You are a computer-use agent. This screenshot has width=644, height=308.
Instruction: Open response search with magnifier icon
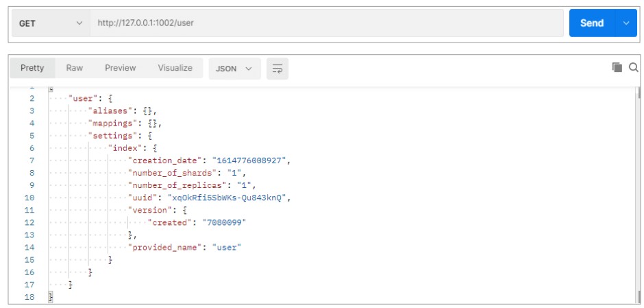tap(634, 67)
